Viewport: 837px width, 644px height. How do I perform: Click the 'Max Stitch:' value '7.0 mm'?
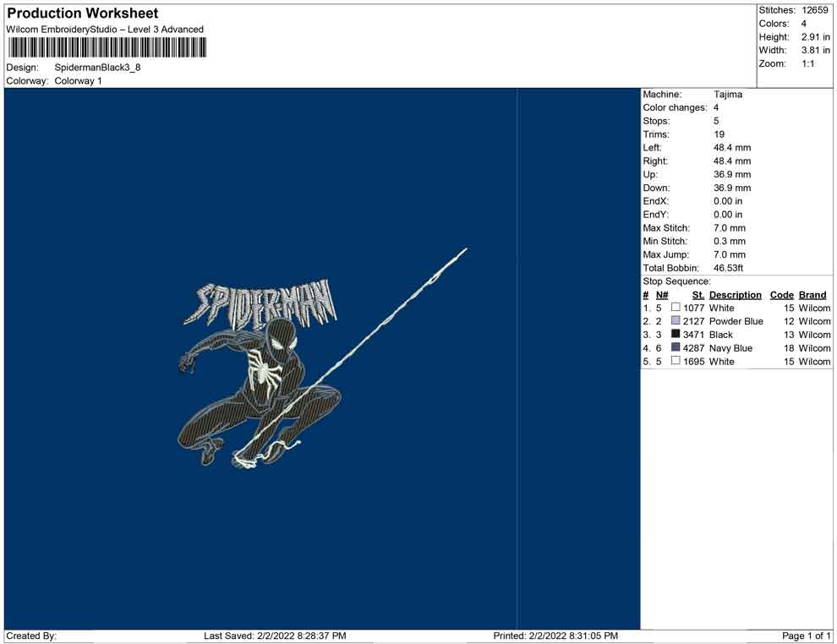tap(730, 228)
